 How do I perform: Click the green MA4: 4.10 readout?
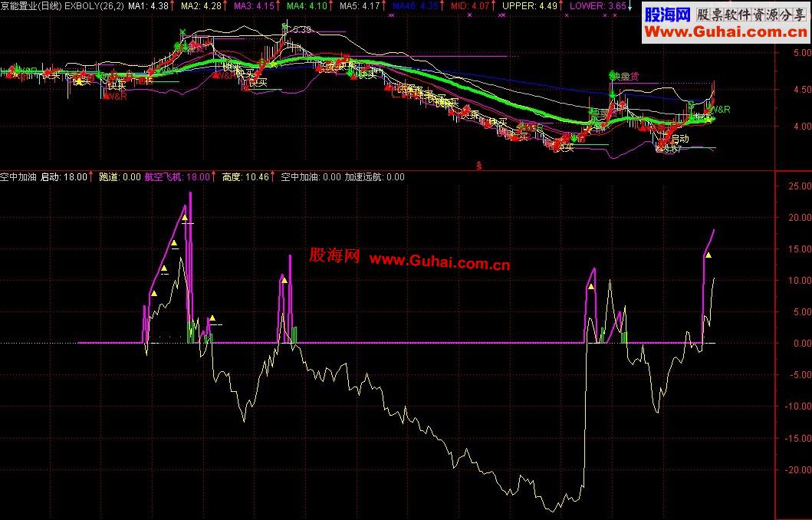tap(307, 6)
